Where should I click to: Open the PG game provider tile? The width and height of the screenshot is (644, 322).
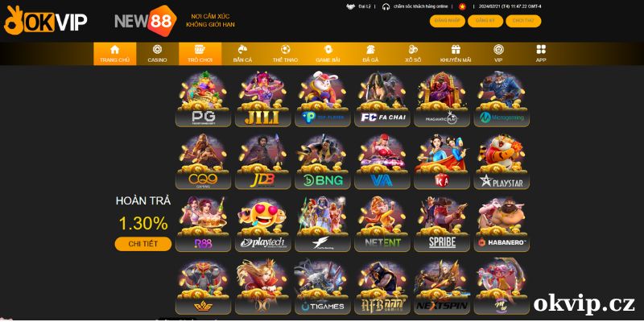pyautogui.click(x=203, y=99)
